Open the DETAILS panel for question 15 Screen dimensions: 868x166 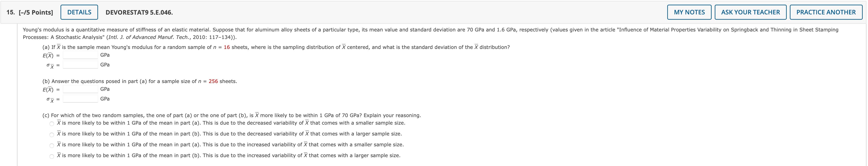79,12
